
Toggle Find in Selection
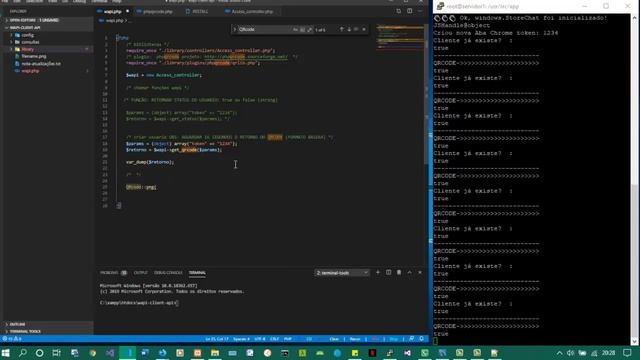[x=356, y=29]
